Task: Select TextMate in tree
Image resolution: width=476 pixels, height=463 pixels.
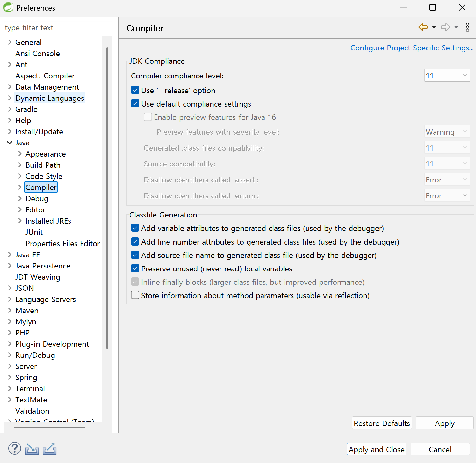Action: [31, 400]
